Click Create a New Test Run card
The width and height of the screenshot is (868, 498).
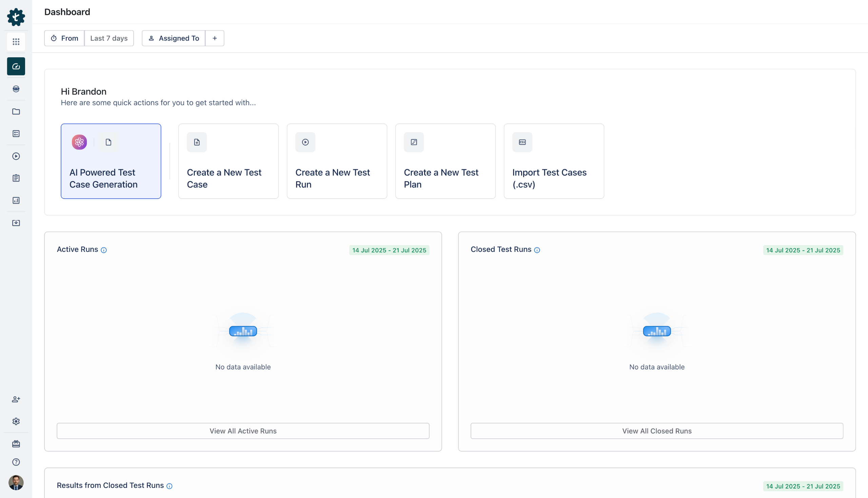pyautogui.click(x=337, y=161)
